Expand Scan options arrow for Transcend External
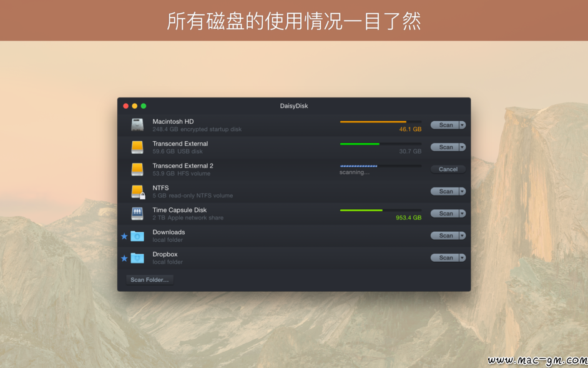 pyautogui.click(x=463, y=147)
